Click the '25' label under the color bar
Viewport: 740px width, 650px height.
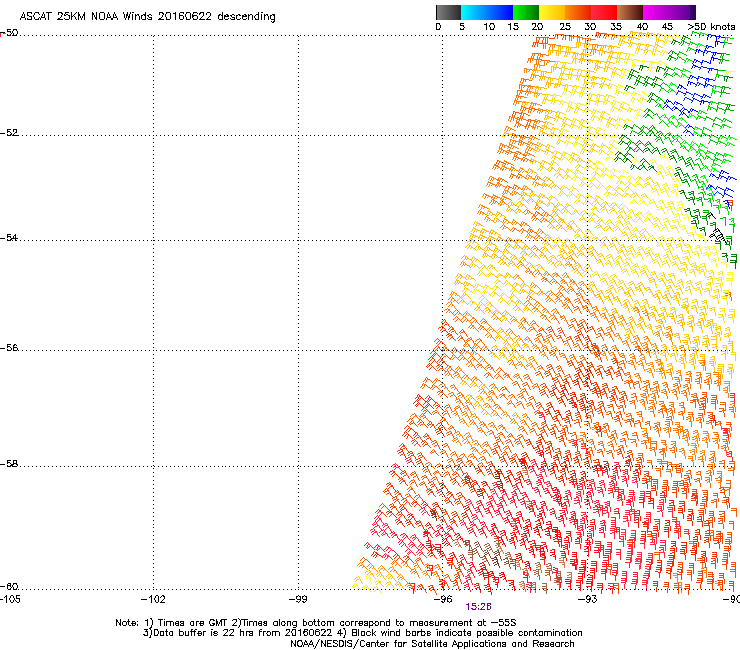[x=565, y=27]
